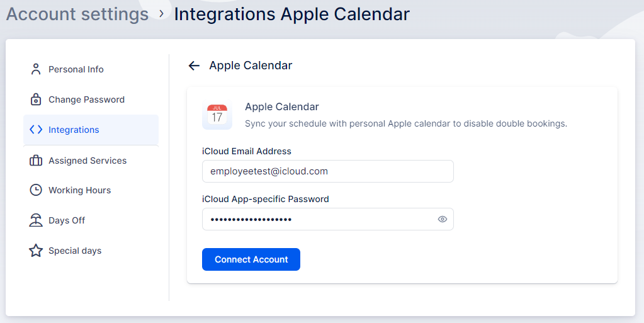Click the Special days star icon
The width and height of the screenshot is (644, 323).
(x=36, y=251)
